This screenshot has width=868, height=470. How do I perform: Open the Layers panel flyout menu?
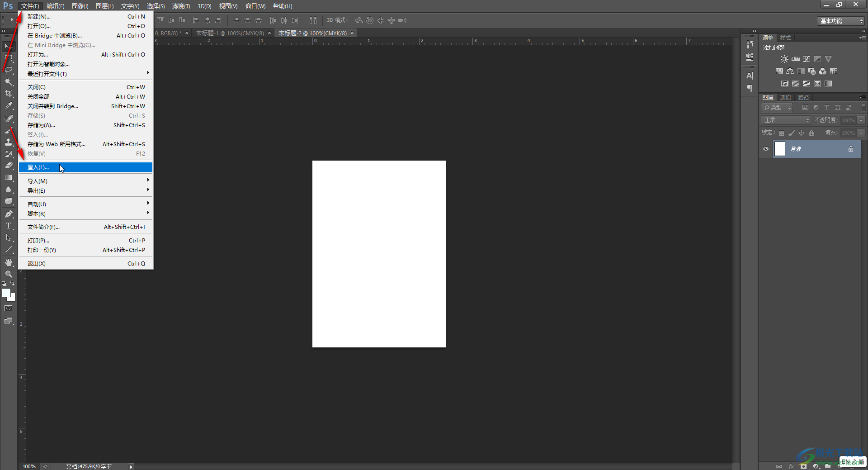point(863,97)
